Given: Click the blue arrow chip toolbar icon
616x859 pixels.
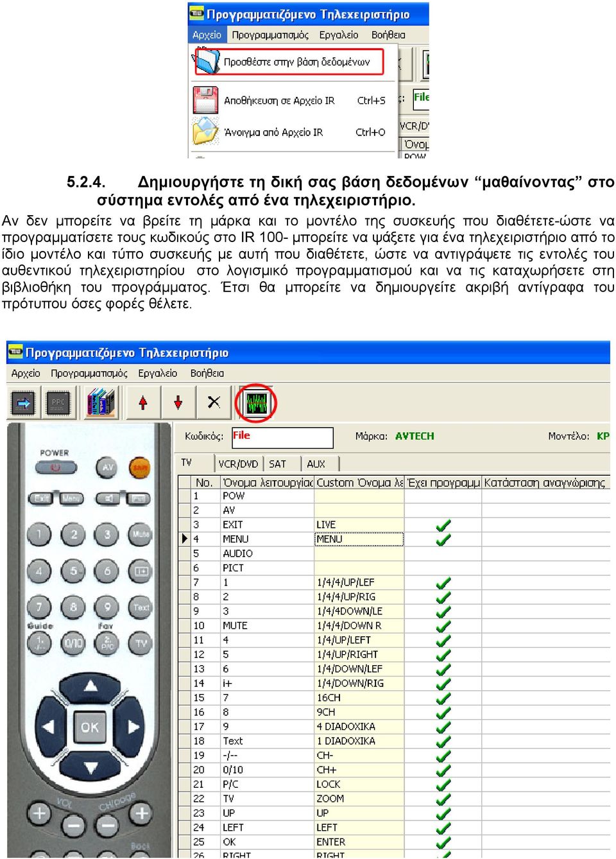Looking at the screenshot, I should (24, 403).
